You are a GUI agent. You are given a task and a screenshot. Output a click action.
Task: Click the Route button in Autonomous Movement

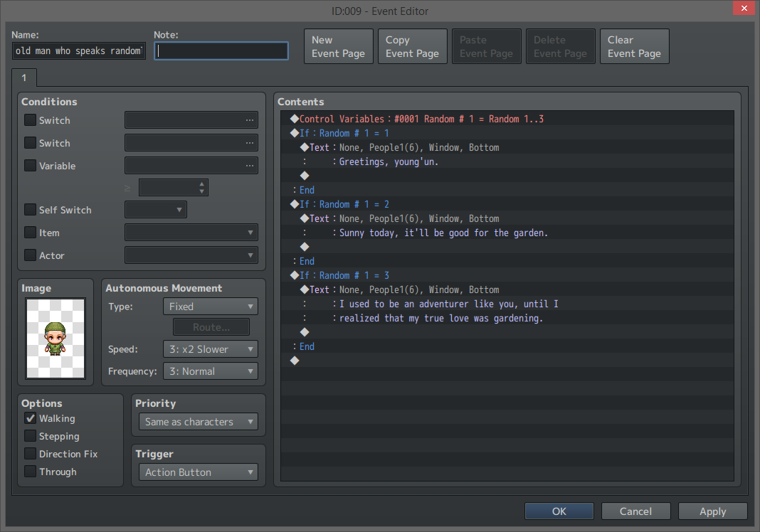(211, 326)
